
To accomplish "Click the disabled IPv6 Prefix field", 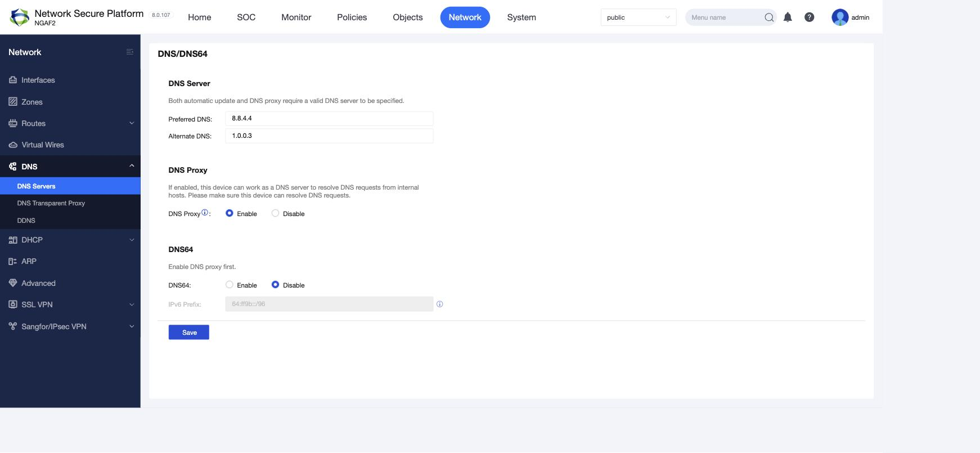I will pos(329,304).
